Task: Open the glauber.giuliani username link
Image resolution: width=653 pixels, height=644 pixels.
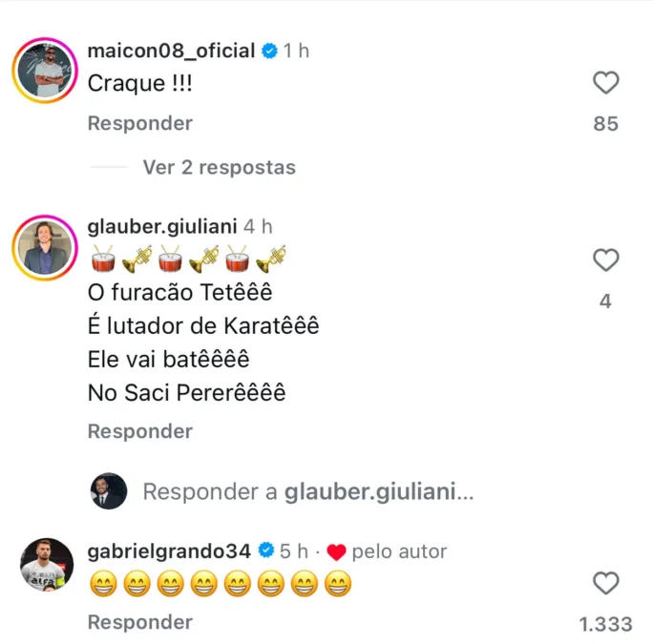Action: (165, 226)
